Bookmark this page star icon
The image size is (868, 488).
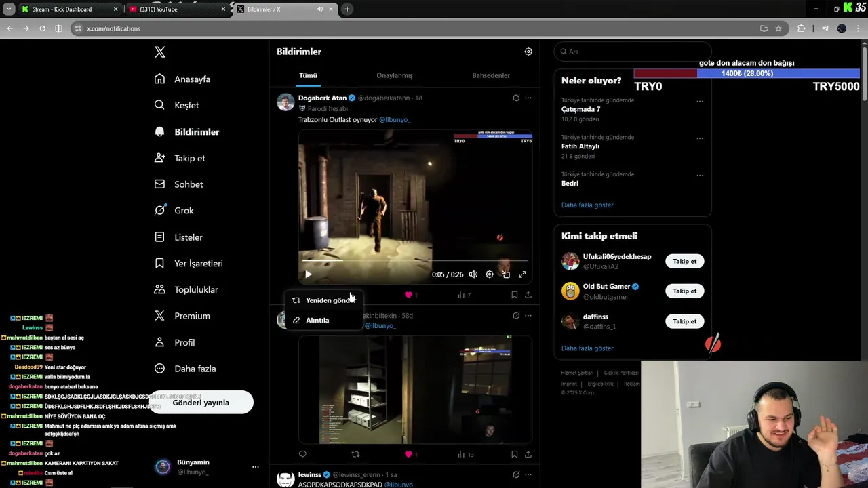click(x=778, y=28)
